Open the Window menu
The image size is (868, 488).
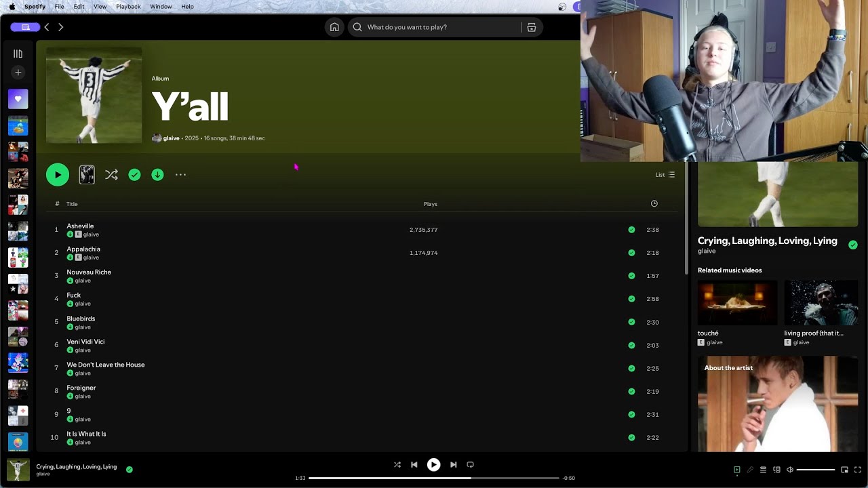coord(161,7)
